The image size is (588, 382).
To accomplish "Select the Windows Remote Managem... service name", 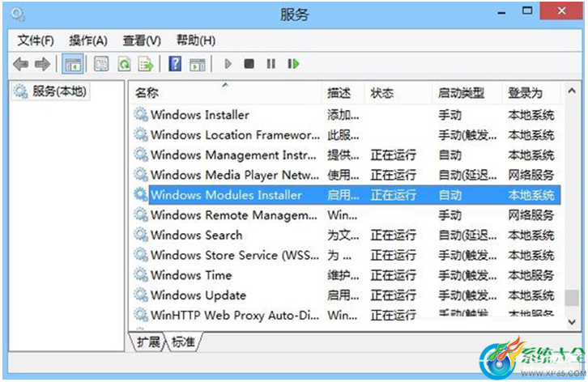I will point(233,214).
